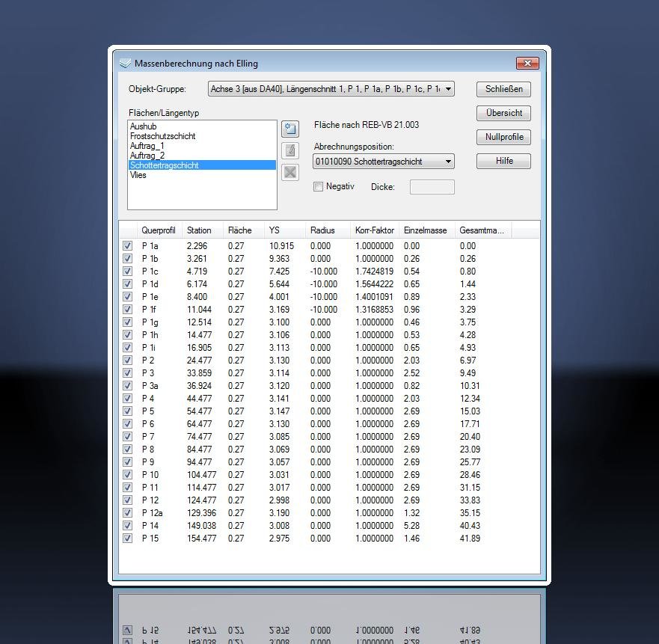659x644 pixels.
Task: Close the Massenberechnung nach Elling dialog
Action: tap(527, 63)
